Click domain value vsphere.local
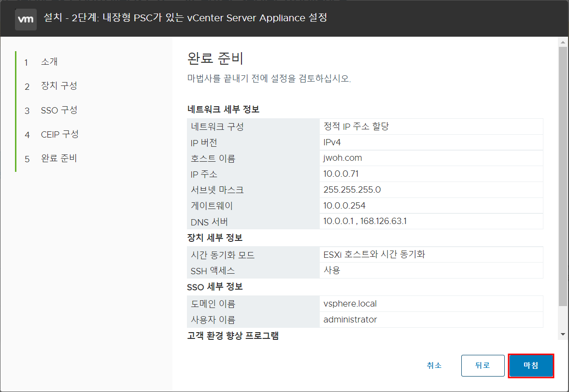Viewport: 569px width, 392px height. [x=350, y=304]
